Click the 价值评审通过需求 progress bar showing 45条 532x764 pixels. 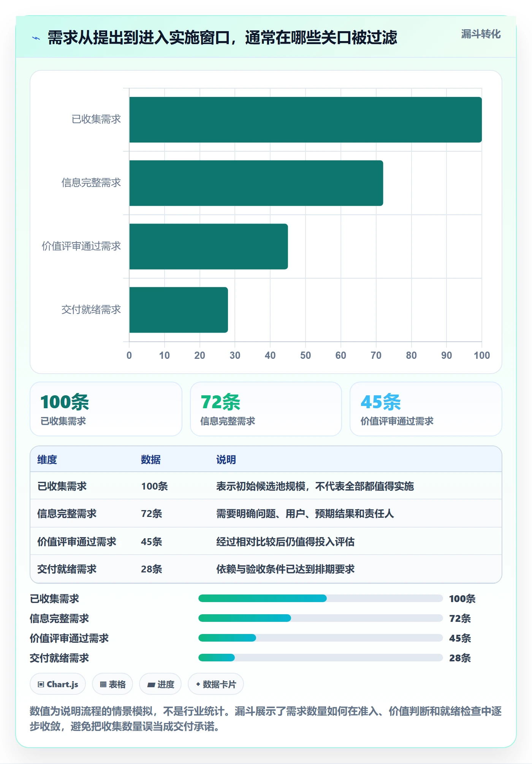321,638
